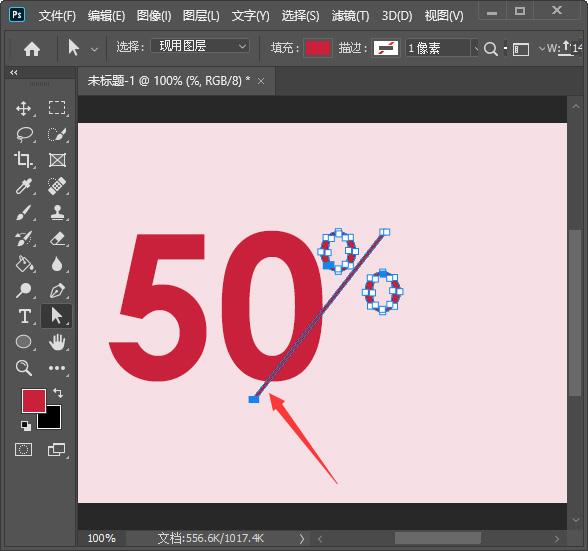
Task: Select the Frame tool
Action: (x=57, y=160)
